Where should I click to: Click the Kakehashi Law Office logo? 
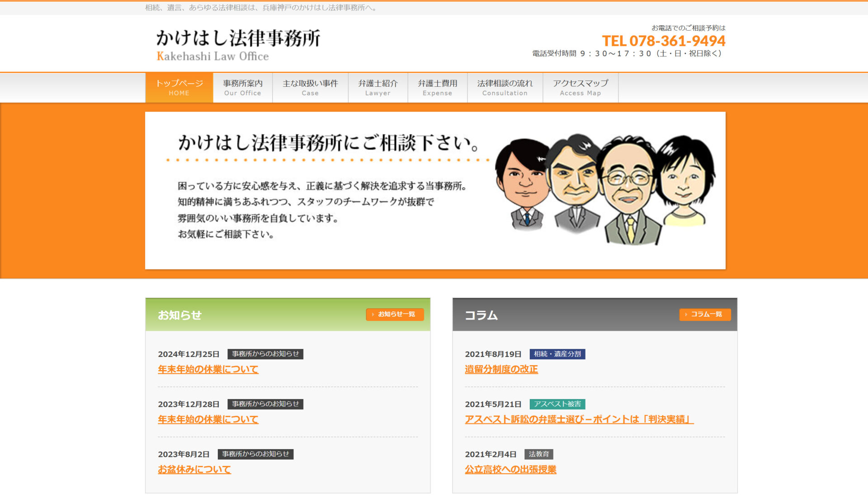[x=238, y=45]
